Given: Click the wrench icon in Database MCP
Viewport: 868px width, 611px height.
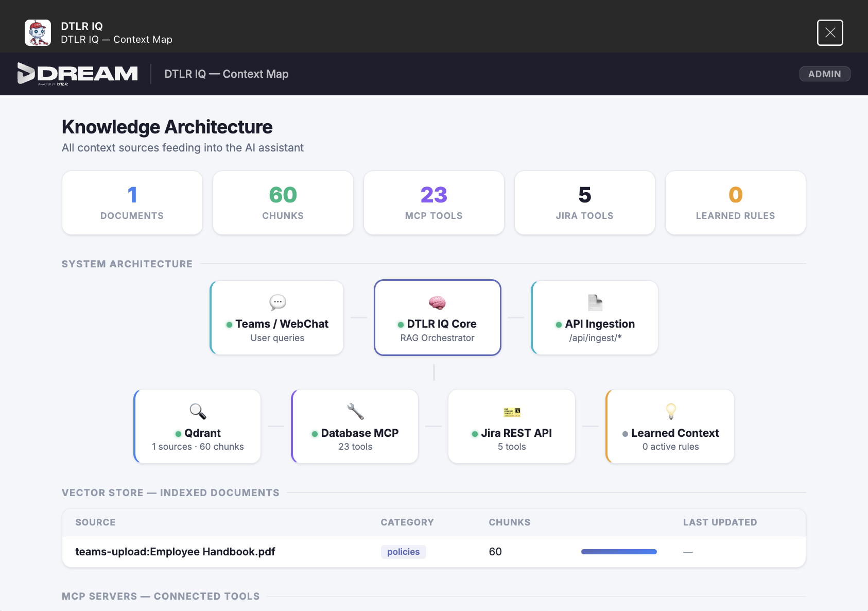Looking at the screenshot, I should tap(355, 412).
